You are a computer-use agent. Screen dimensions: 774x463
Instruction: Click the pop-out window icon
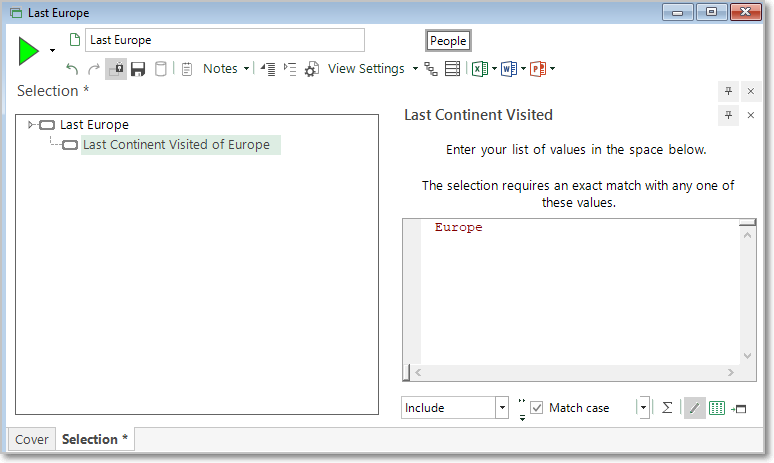(739, 409)
